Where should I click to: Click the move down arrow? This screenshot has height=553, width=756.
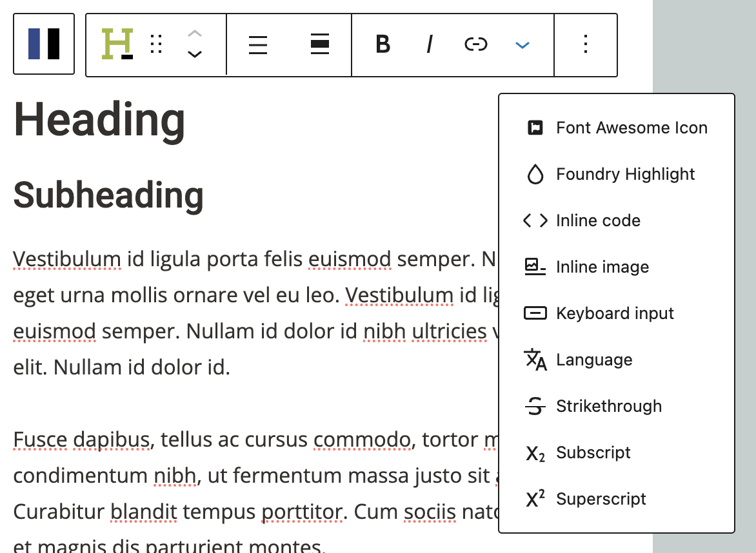pyautogui.click(x=195, y=55)
